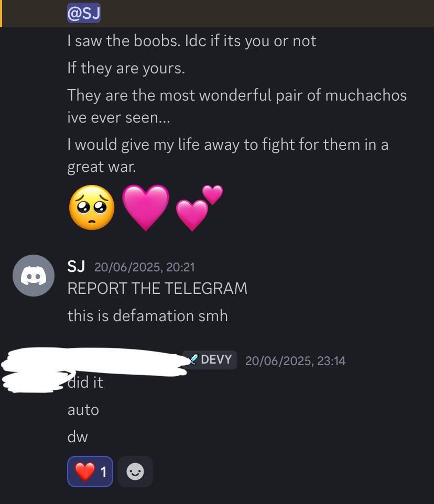
Task: Select the 'did it' message
Action: (x=85, y=382)
